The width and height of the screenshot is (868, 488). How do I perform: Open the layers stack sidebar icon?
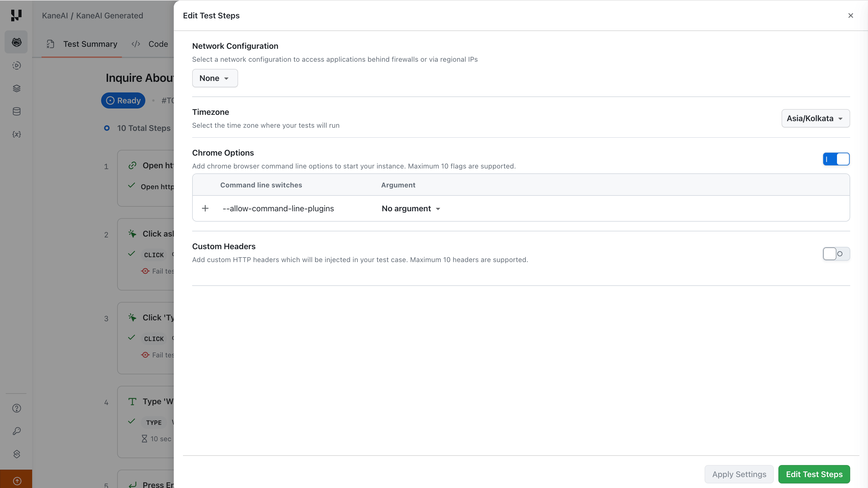coord(16,88)
